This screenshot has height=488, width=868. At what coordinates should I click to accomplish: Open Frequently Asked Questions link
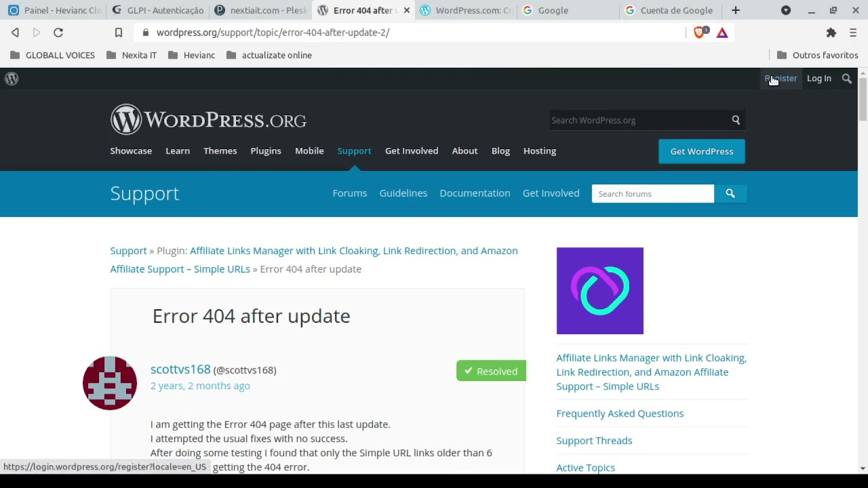620,413
